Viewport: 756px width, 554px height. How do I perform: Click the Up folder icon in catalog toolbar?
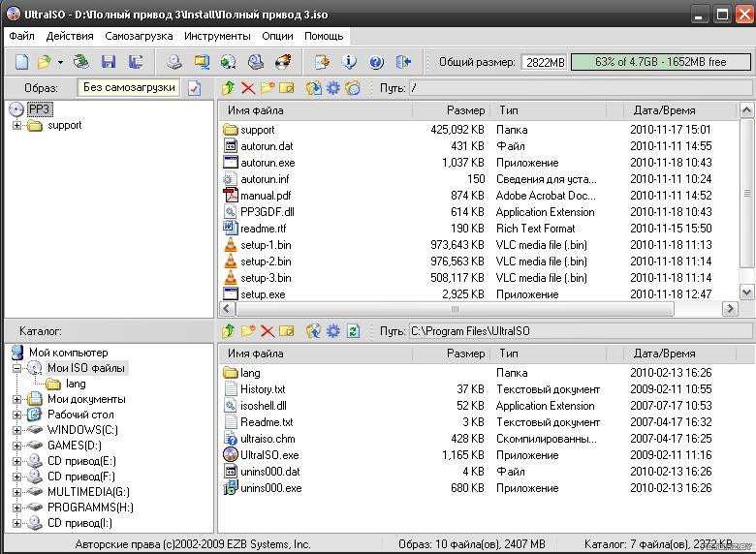[x=228, y=331]
